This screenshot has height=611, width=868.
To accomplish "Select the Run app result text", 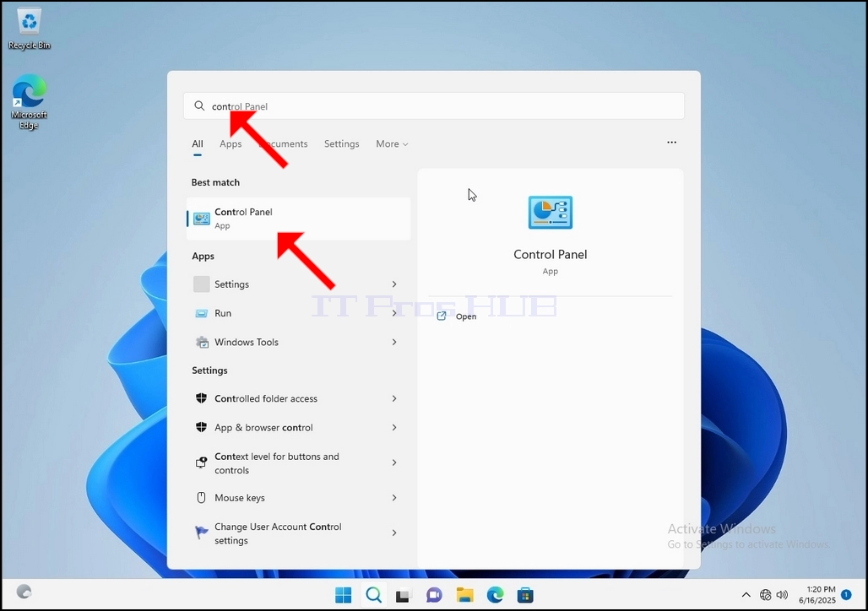I will (223, 313).
